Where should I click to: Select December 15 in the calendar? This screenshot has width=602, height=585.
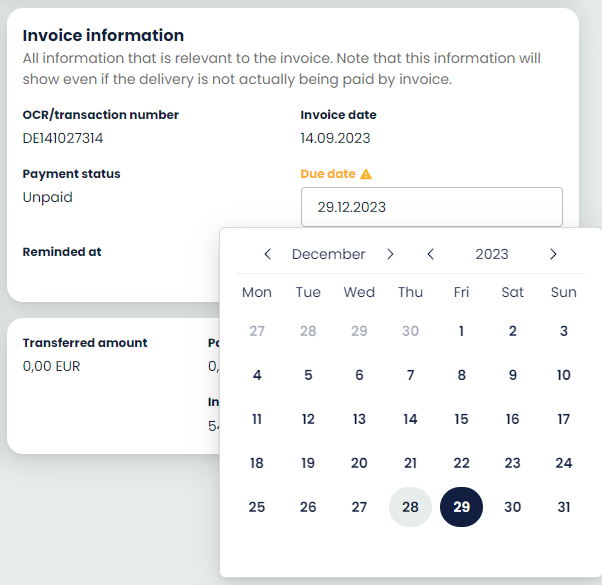(x=461, y=419)
